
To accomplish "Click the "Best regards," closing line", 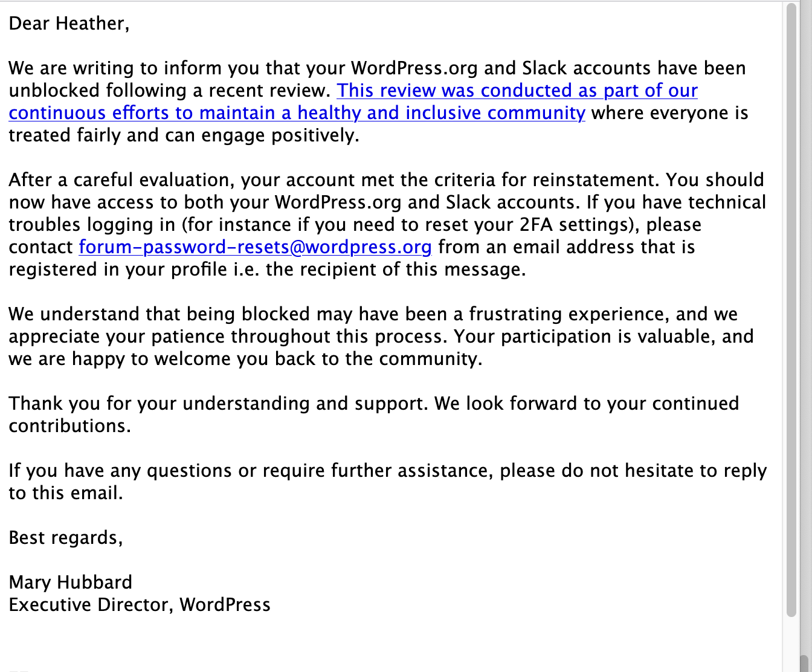I will 66,538.
